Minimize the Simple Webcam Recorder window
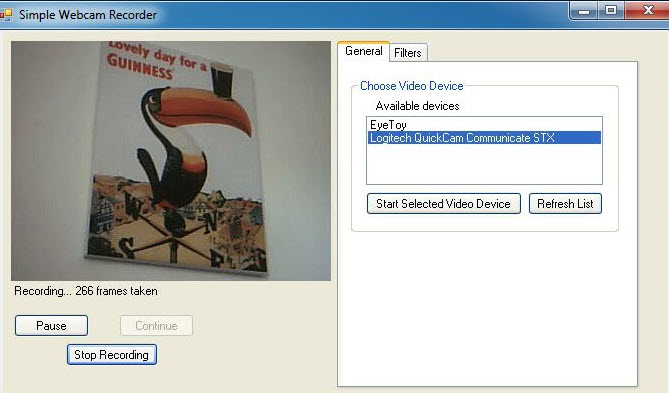The height and width of the screenshot is (393, 669). [x=584, y=10]
